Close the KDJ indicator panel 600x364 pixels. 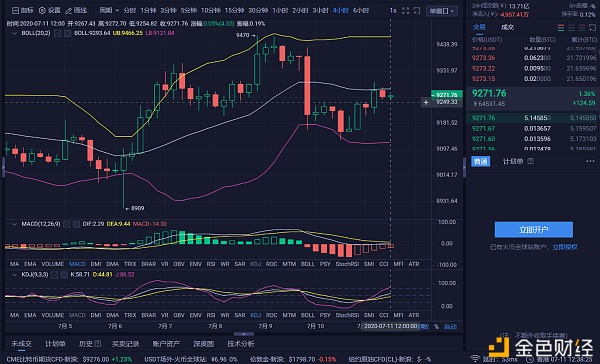pyautogui.click(x=64, y=274)
